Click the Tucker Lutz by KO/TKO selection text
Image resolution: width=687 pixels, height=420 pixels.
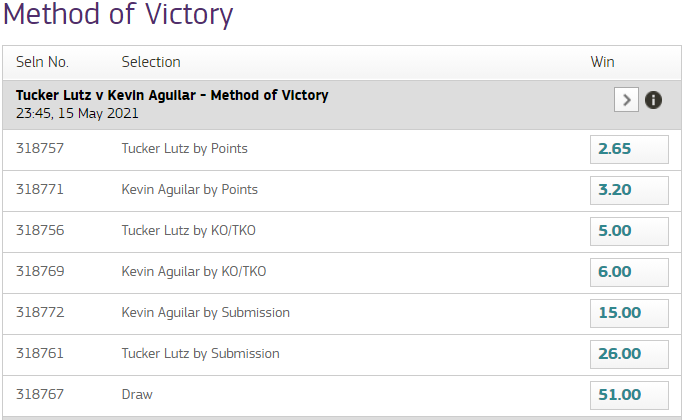(x=188, y=230)
